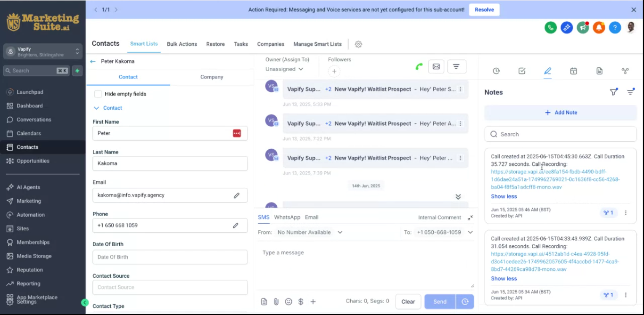Screen dimensions: 644x315
Task: Open the WhatsApp messaging tab
Action: click(287, 217)
